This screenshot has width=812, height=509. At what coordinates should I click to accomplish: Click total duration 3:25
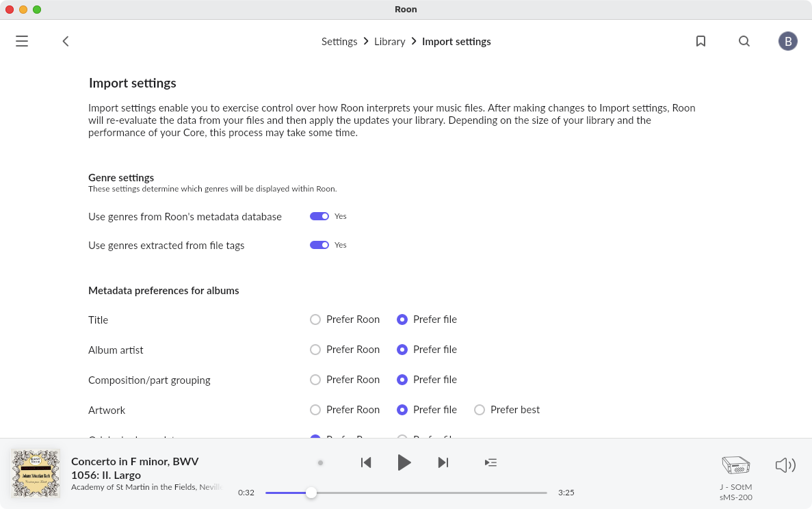(566, 493)
